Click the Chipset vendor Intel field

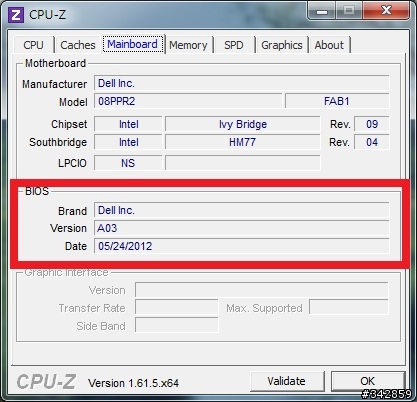pos(128,124)
